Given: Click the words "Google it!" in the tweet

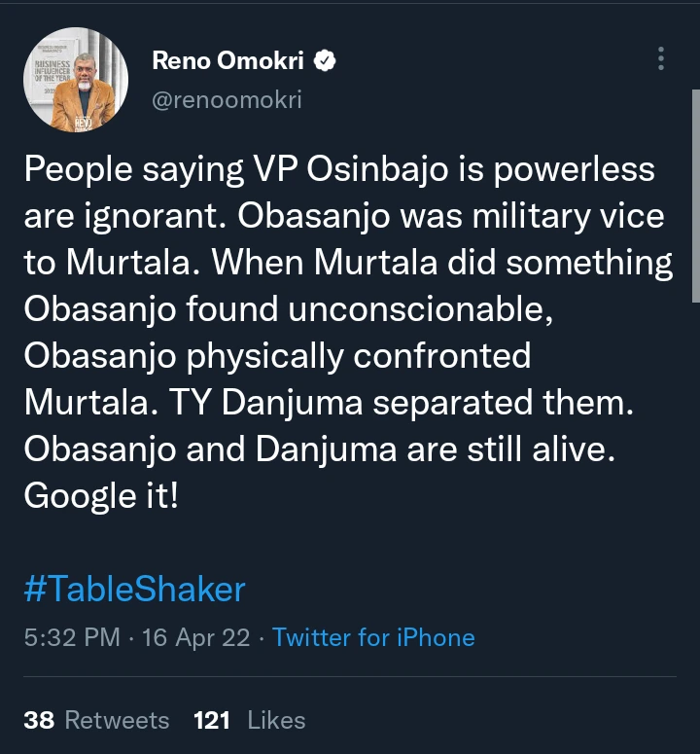Looking at the screenshot, I should pyautogui.click(x=100, y=496).
